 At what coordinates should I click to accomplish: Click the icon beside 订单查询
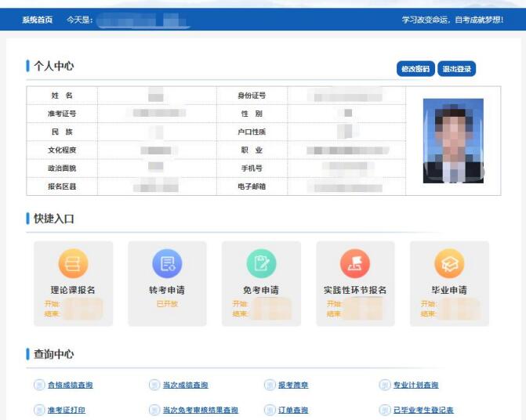click(270, 410)
